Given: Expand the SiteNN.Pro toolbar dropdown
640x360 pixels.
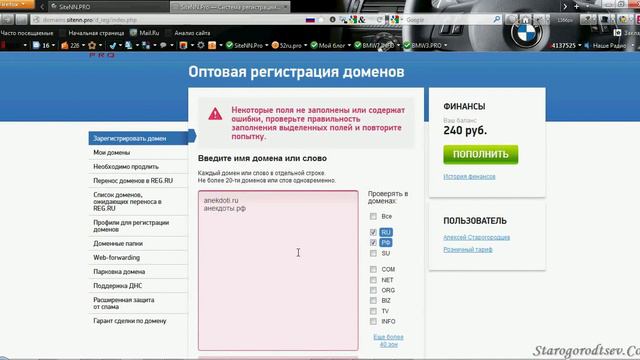Looking at the screenshot, I should point(267,46).
